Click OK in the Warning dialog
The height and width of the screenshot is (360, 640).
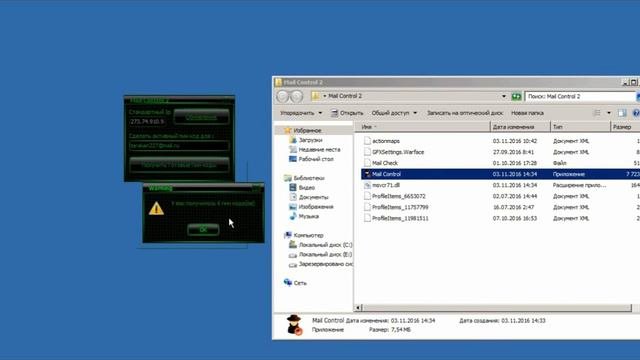[x=203, y=230]
